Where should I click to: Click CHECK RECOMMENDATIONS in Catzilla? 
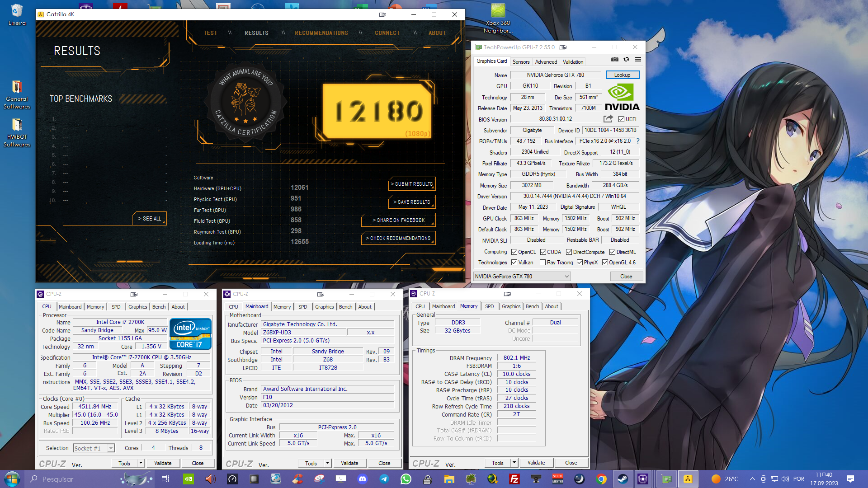tap(398, 238)
